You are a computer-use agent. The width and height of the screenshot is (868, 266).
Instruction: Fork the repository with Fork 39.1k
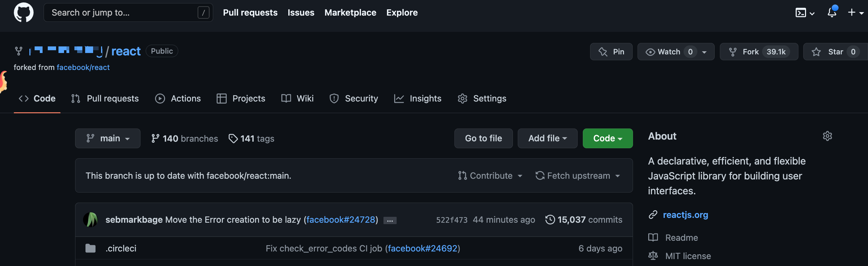pos(759,52)
